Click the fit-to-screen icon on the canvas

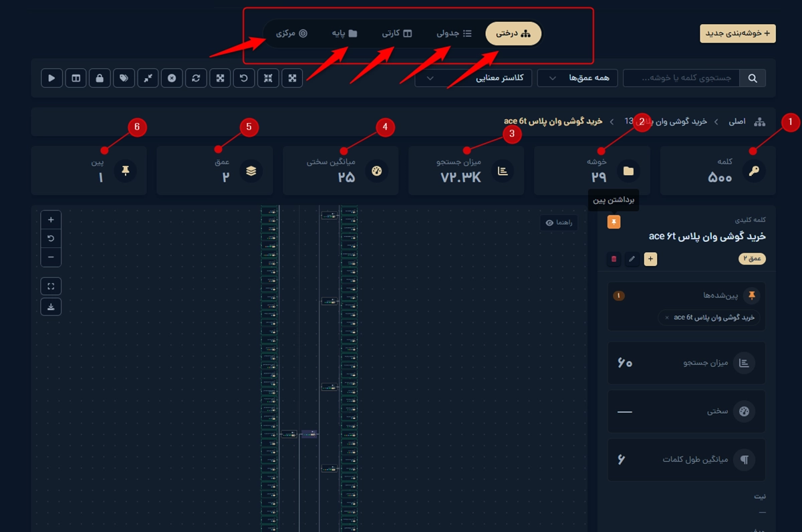coord(51,287)
